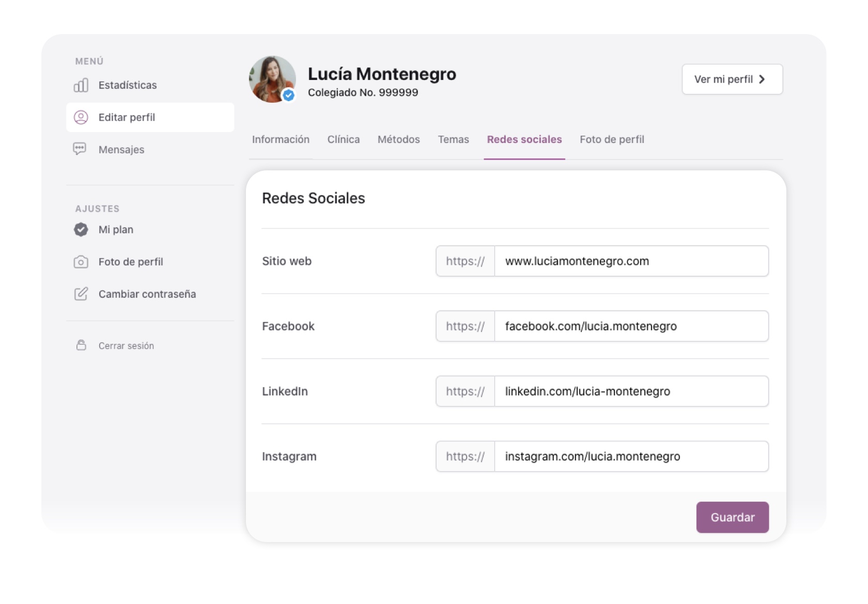
Task: Click the AJUSTES section header
Action: click(x=97, y=209)
